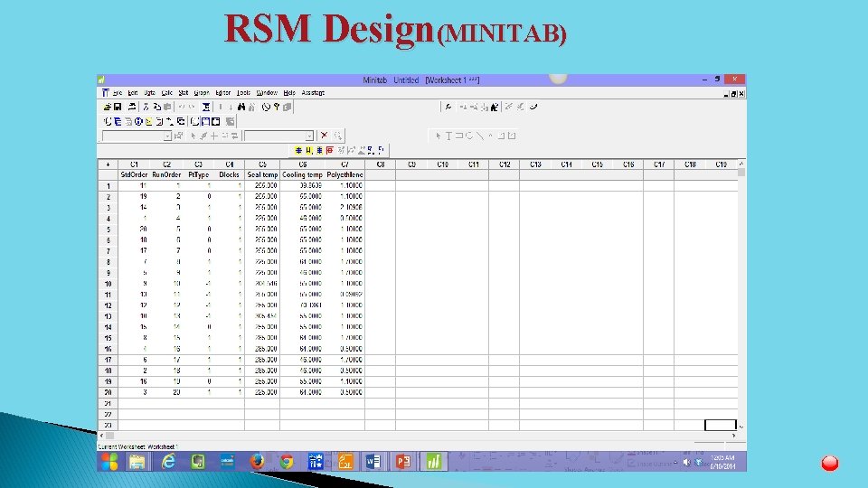Click the Print Window icon

pyautogui.click(x=132, y=107)
